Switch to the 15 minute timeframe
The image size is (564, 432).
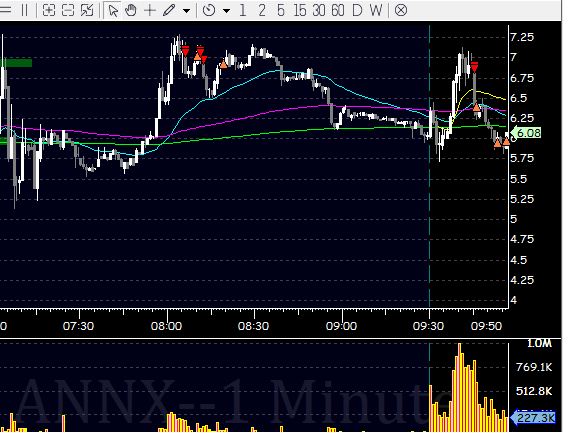(x=300, y=10)
